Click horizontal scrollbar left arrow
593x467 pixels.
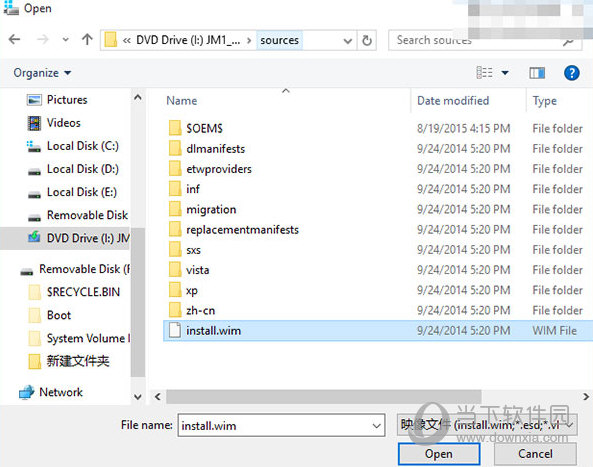(158, 397)
